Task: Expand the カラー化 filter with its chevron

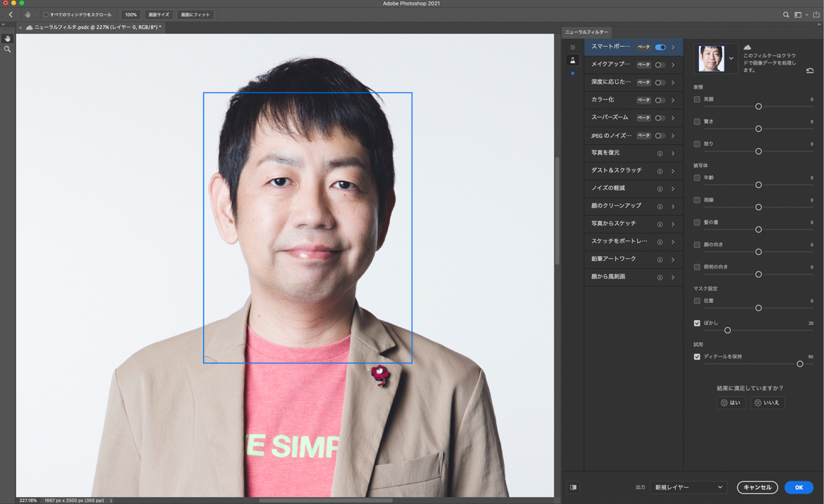Action: (x=672, y=100)
